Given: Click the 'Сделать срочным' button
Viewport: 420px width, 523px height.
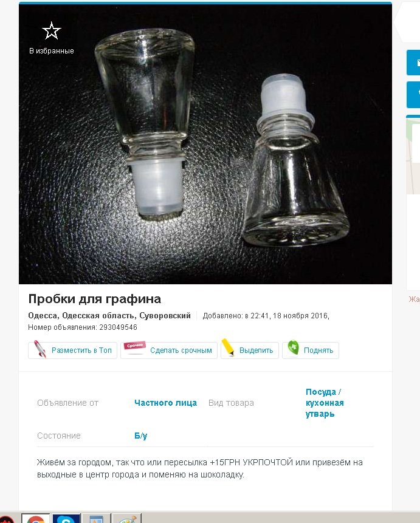Looking at the screenshot, I should tap(169, 350).
